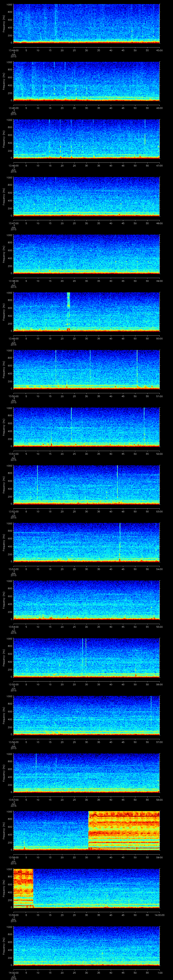Viewport: 173px width, 980px height.
Task: Click the 13:48:00 start time label
Action: 13,281
